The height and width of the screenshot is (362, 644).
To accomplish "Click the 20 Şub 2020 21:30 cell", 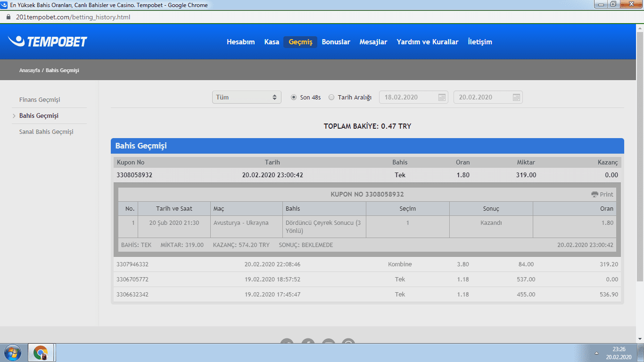I will click(174, 227).
